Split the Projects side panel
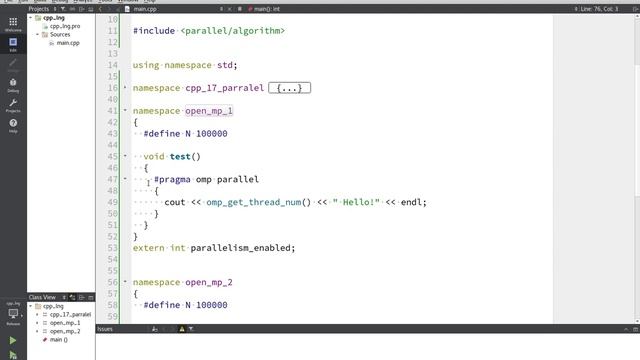Viewport: 640px width, 360px height. [82, 9]
